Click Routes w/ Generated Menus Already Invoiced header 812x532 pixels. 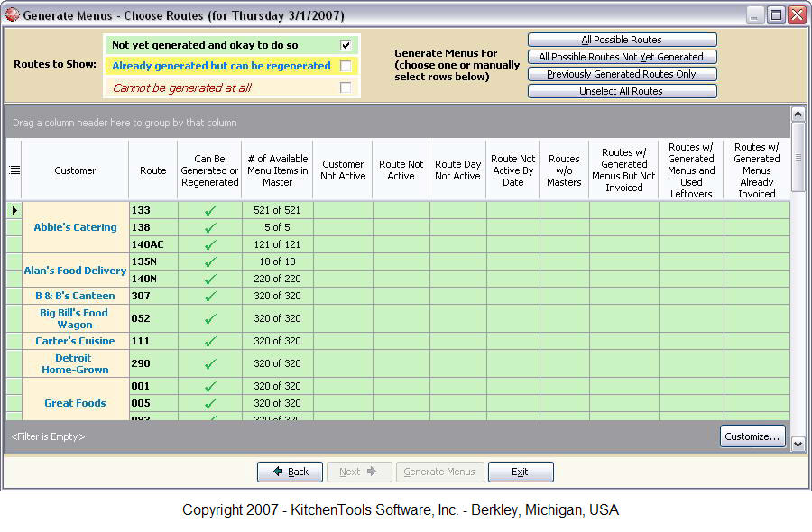pyautogui.click(x=757, y=170)
